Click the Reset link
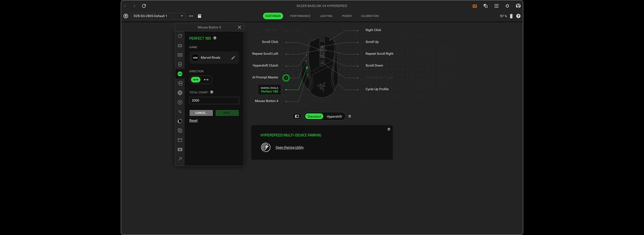This screenshot has height=235, width=644. (x=193, y=120)
